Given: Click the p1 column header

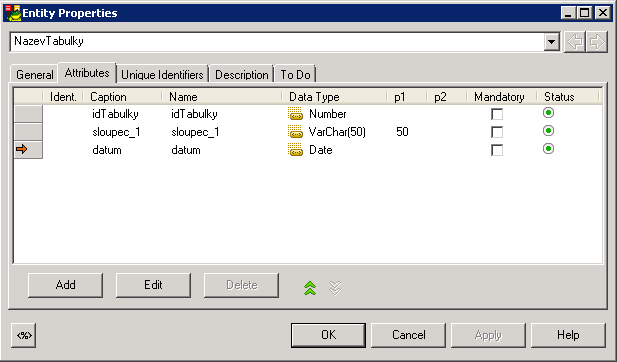Looking at the screenshot, I should click(407, 97).
